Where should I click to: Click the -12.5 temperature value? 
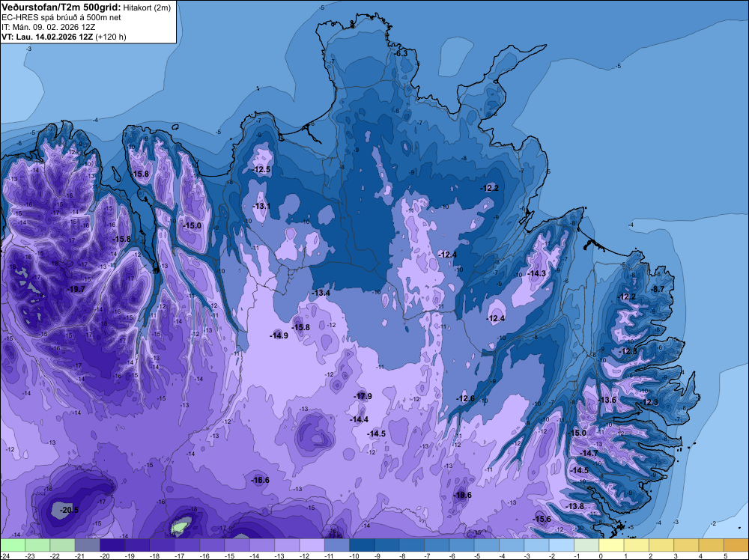point(261,169)
